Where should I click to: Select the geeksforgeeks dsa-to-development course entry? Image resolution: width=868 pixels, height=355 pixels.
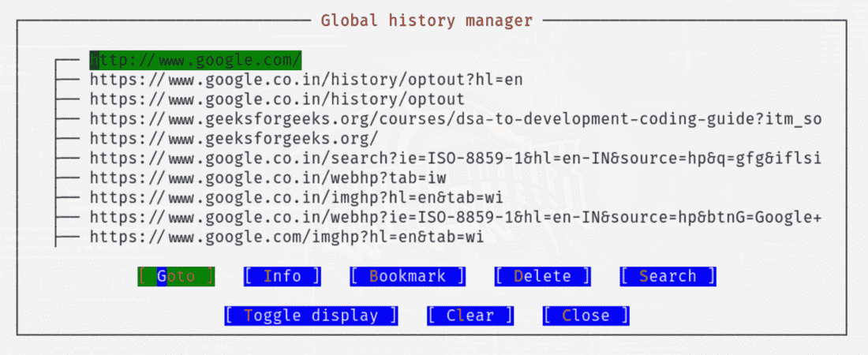click(455, 119)
